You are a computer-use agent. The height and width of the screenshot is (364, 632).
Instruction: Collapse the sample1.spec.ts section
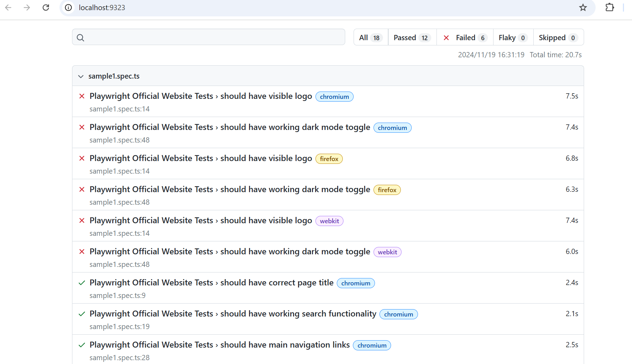pos(81,76)
